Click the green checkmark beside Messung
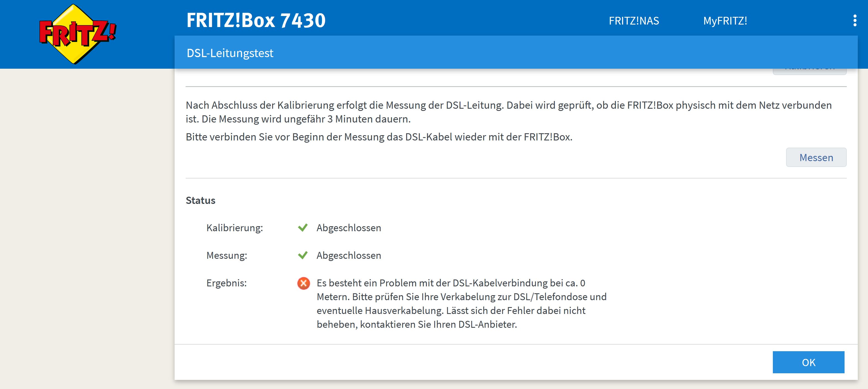The height and width of the screenshot is (389, 868). pos(303,255)
